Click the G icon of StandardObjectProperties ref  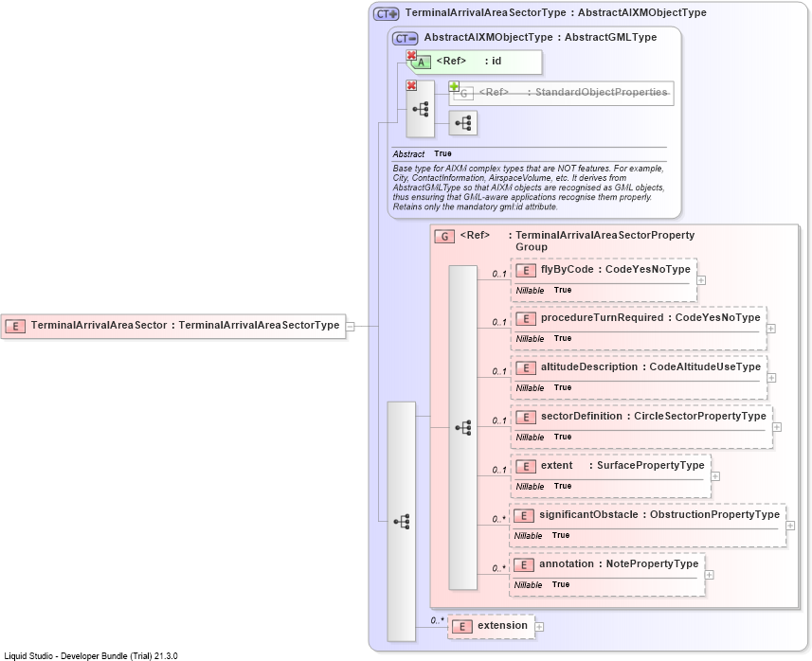tap(464, 94)
